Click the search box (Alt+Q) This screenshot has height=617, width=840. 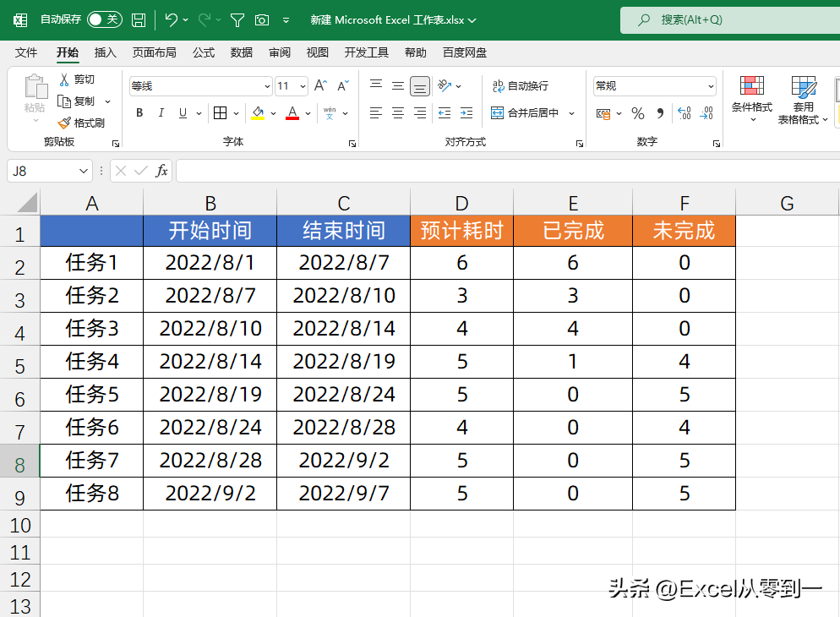tap(729, 20)
